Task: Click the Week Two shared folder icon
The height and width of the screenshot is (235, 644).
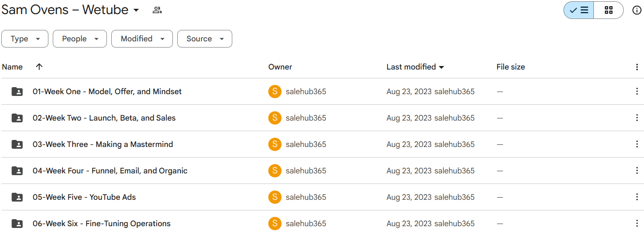Action: click(x=17, y=118)
